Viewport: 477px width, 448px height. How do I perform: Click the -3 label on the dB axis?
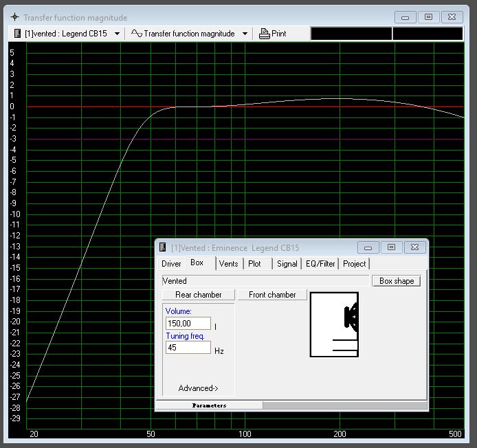13,139
